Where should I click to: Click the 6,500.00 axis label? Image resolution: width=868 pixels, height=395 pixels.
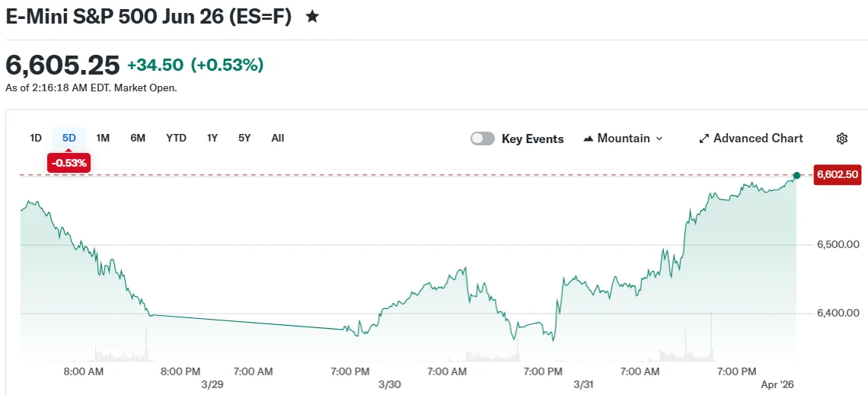(x=838, y=244)
